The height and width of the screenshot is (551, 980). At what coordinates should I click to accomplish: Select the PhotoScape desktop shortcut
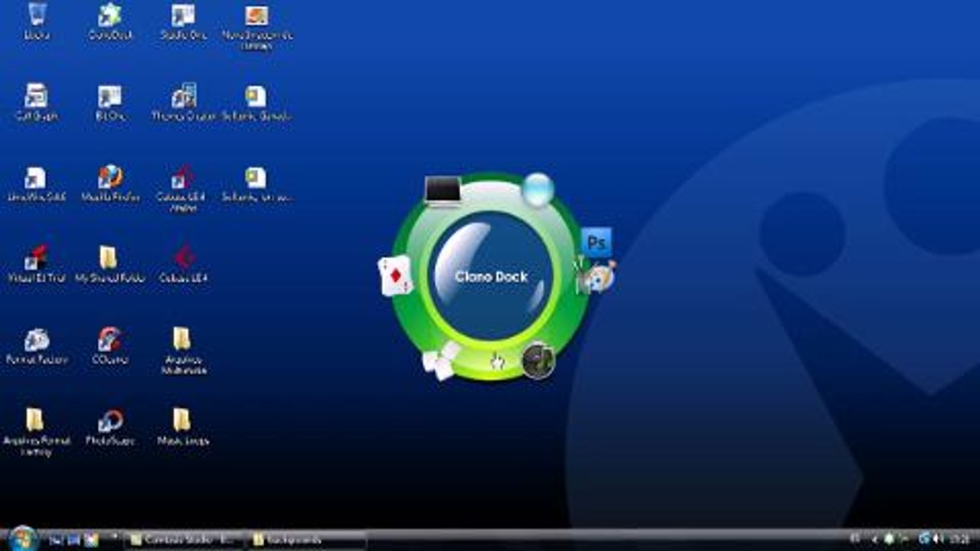pyautogui.click(x=110, y=427)
